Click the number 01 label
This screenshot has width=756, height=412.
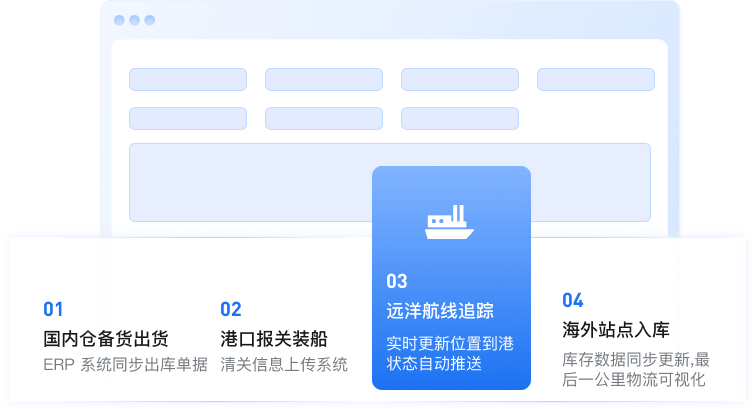tap(53, 309)
